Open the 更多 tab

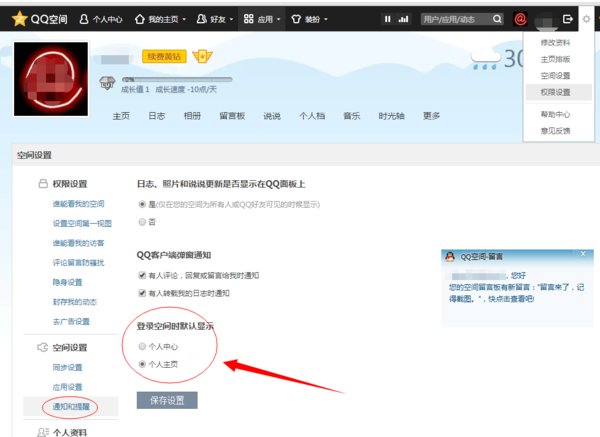click(431, 116)
